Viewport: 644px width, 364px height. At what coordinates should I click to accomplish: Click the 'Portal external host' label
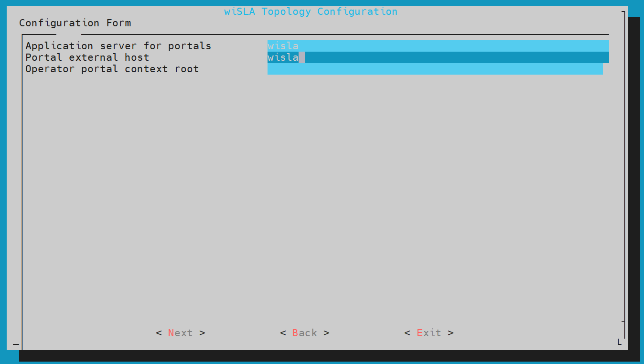coord(87,57)
